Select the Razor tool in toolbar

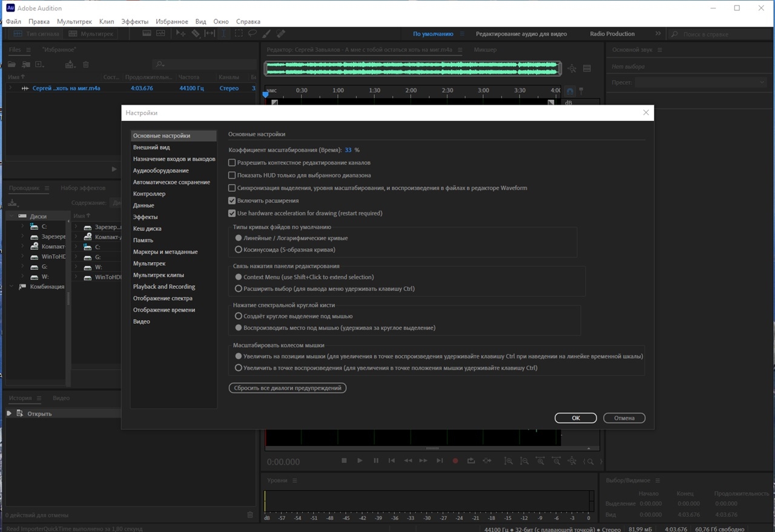tap(196, 34)
